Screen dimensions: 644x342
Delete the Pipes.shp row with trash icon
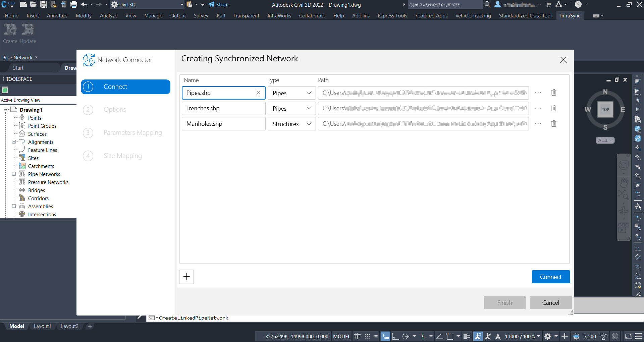(554, 93)
